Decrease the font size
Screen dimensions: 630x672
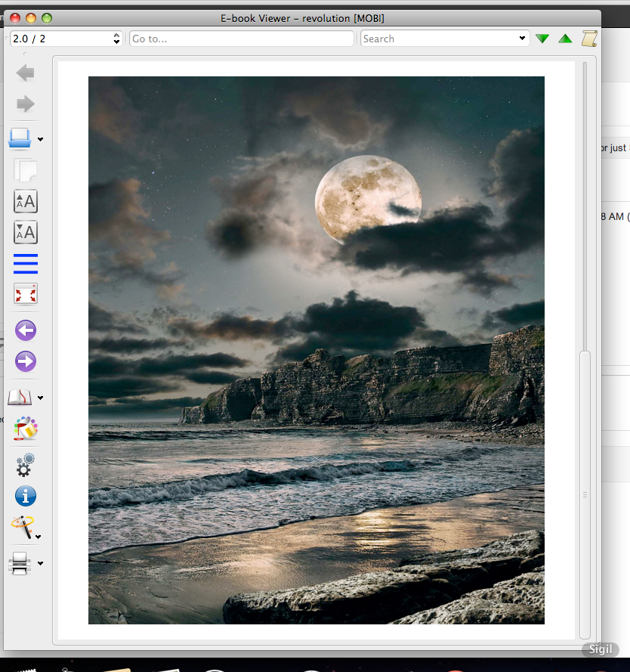coord(25,232)
